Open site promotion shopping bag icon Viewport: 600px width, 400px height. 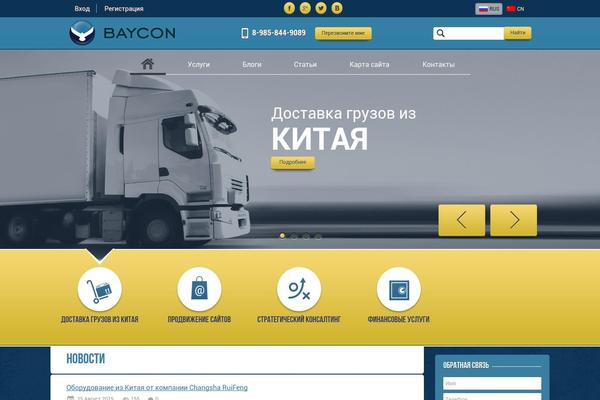(199, 289)
